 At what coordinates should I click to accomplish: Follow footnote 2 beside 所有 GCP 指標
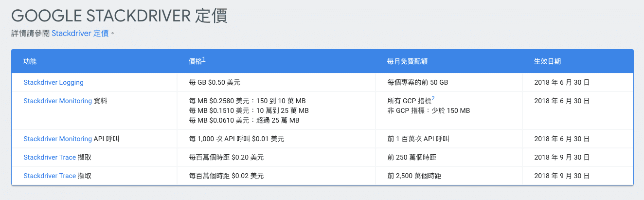[x=433, y=99]
